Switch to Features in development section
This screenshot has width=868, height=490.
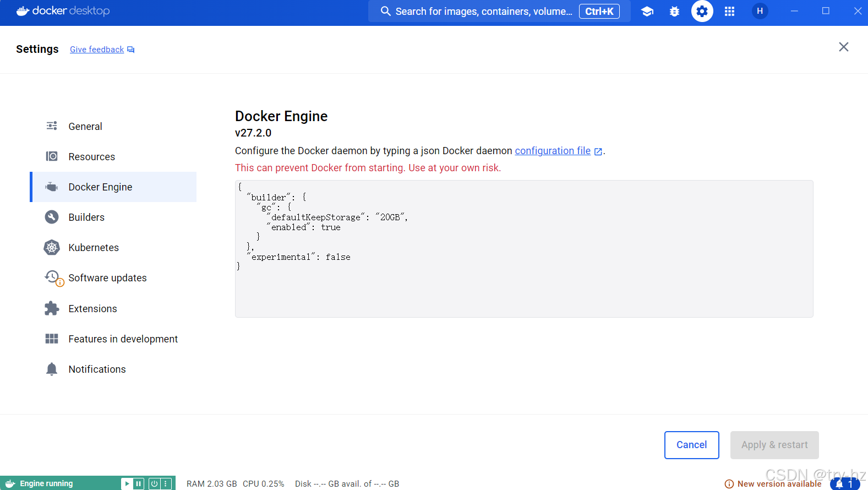pyautogui.click(x=123, y=339)
